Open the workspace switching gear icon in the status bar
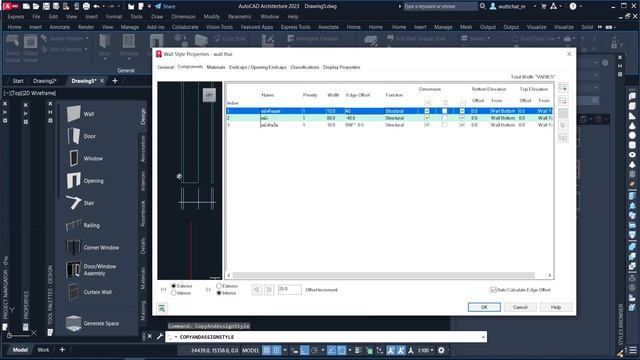The width and height of the screenshot is (640, 360). [441, 350]
